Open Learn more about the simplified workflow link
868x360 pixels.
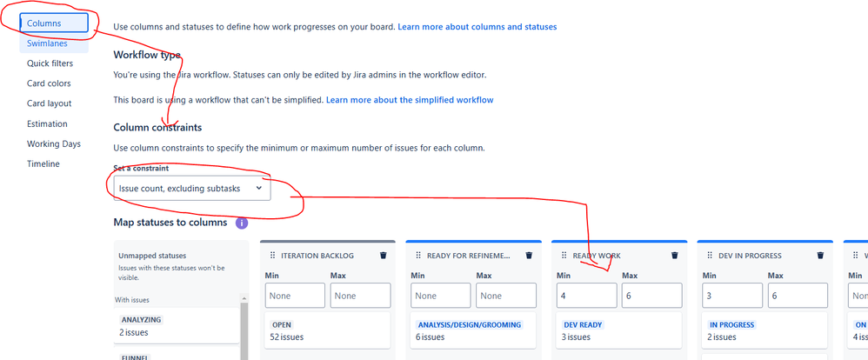pos(410,100)
